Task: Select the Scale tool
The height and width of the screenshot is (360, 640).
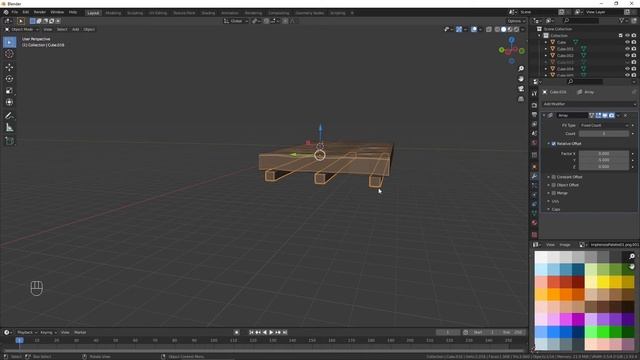Action: tap(9, 91)
